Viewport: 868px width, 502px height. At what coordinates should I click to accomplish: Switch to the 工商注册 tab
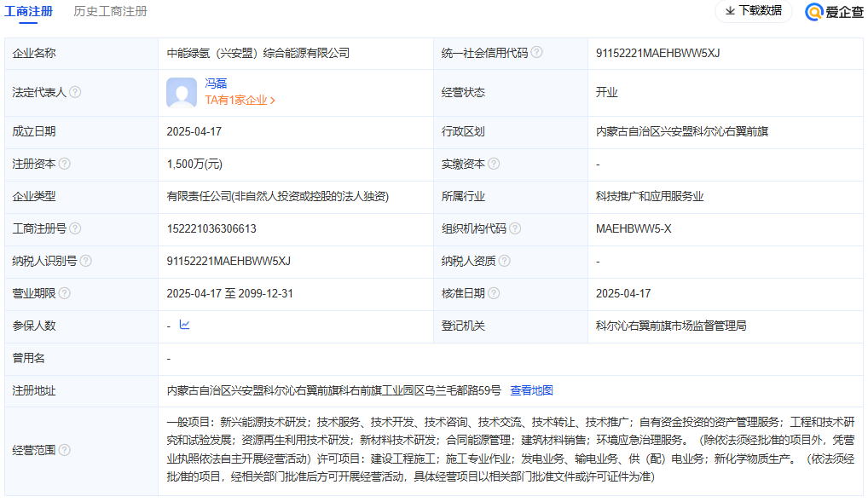point(28,12)
